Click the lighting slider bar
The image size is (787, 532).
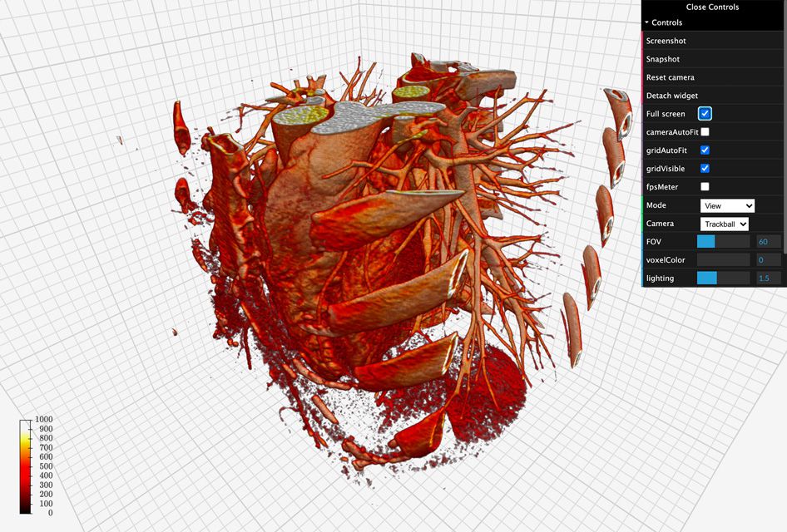point(723,278)
